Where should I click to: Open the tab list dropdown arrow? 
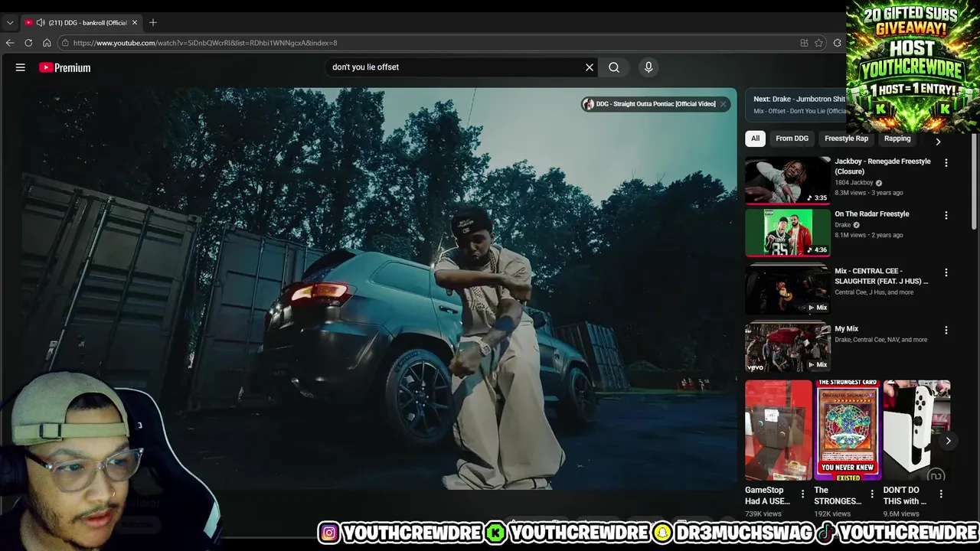(10, 22)
